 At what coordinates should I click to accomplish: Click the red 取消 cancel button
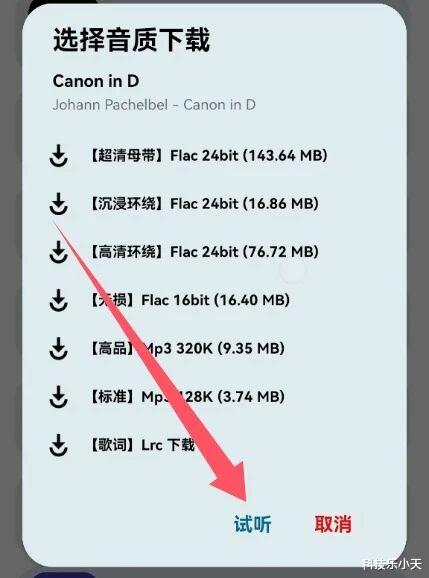point(333,524)
